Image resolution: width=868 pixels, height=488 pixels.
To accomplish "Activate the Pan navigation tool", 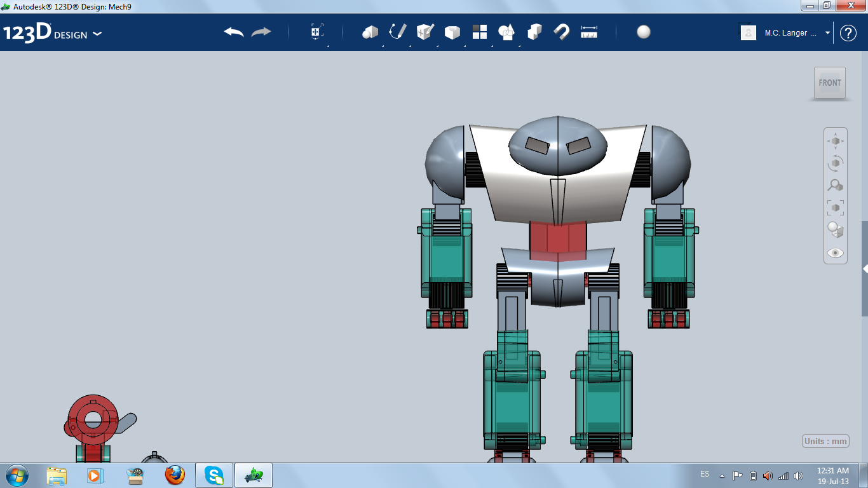I will (x=836, y=141).
